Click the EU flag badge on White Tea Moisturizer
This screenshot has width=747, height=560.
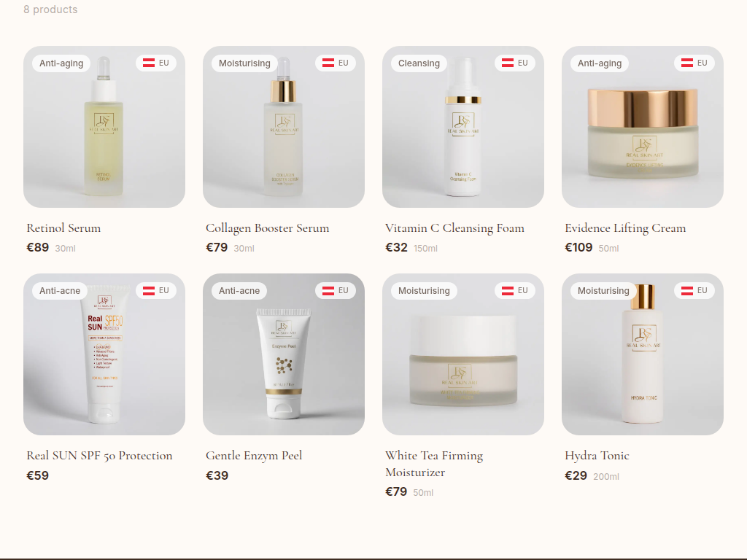click(515, 290)
